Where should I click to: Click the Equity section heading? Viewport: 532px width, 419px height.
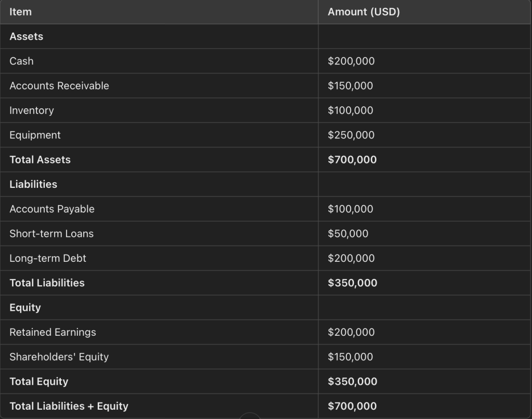pyautogui.click(x=25, y=308)
